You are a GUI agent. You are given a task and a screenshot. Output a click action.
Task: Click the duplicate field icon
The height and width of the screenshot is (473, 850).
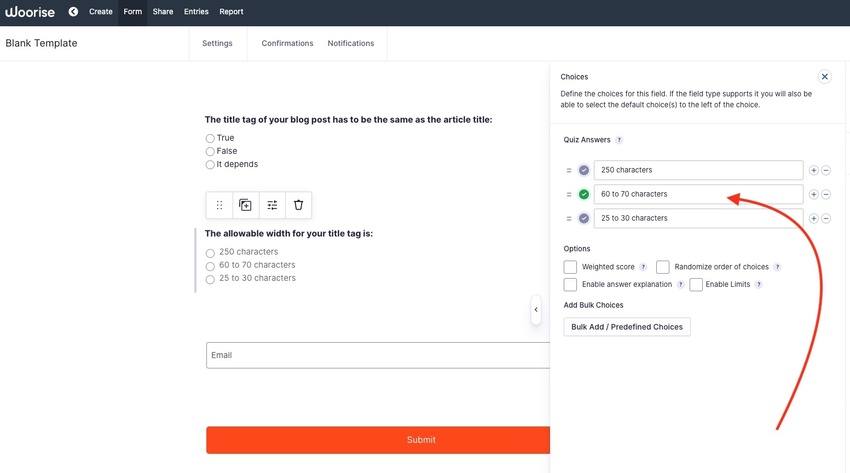pos(245,205)
